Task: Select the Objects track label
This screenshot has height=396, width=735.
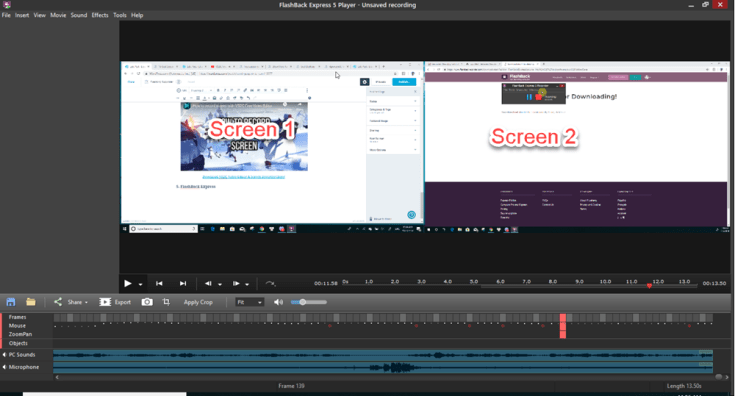Action: point(18,343)
